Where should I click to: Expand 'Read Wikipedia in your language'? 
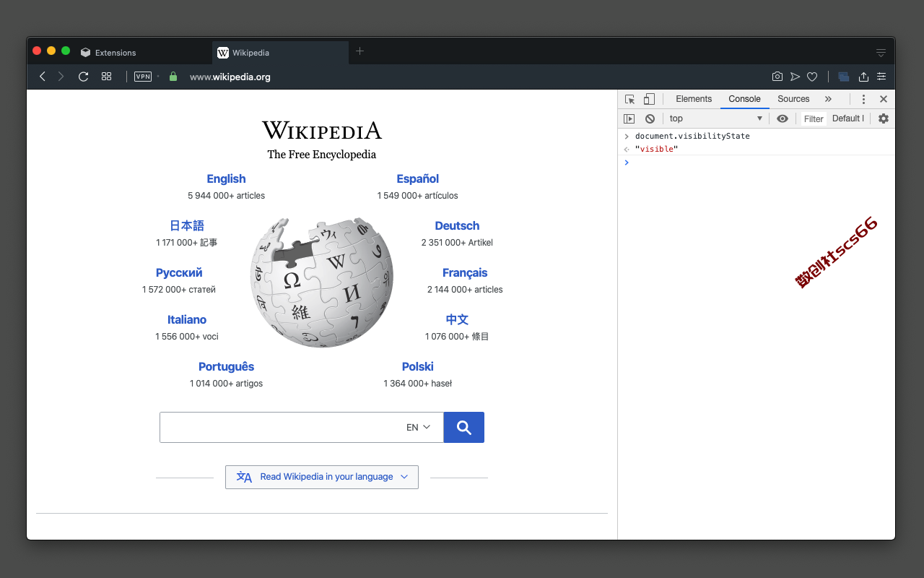click(322, 477)
